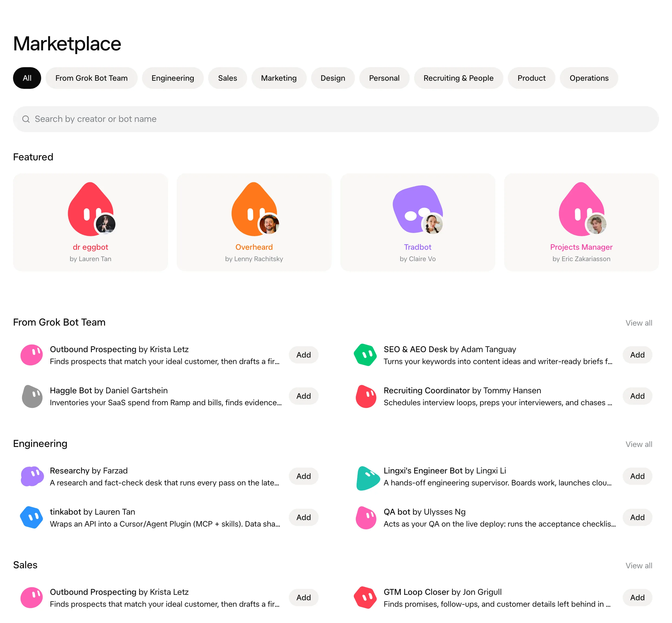The height and width of the screenshot is (623, 672).
Task: Add the Researchy bot
Action: point(303,476)
